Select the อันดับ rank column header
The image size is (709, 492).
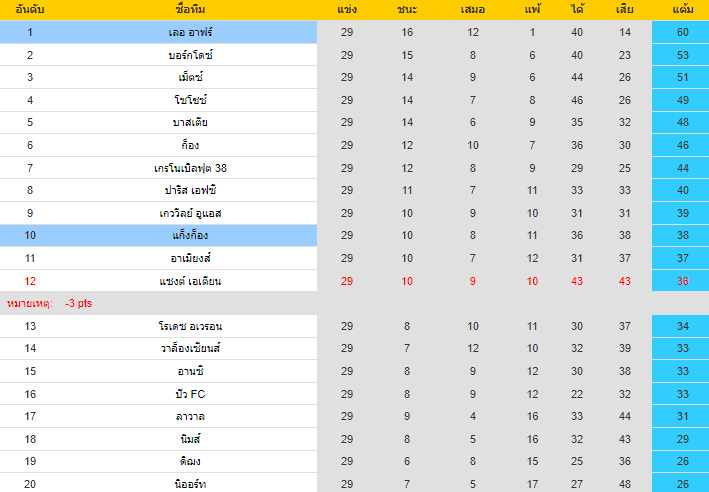tap(30, 10)
